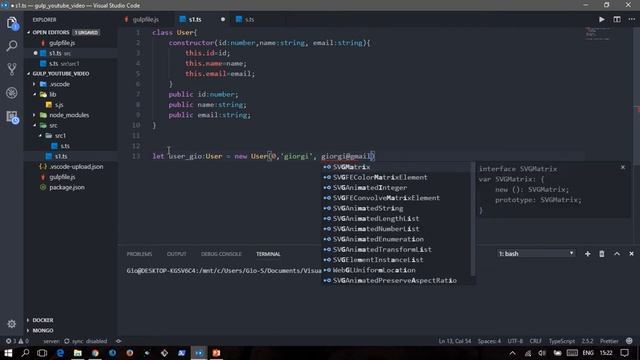Screen dimensions: 640x360
Task: Click the errors and warnings status indicator
Action: (x=17, y=341)
